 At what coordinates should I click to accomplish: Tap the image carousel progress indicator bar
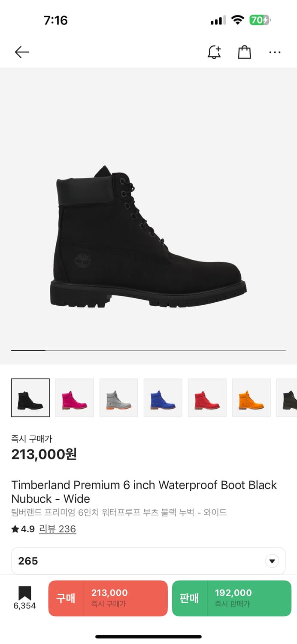pyautogui.click(x=148, y=350)
